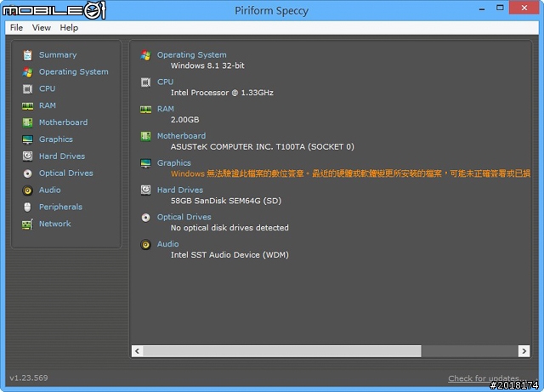This screenshot has width=544, height=392.
Task: Click the 58GB SanDisk SEM64G (SD) text
Action: coord(226,201)
